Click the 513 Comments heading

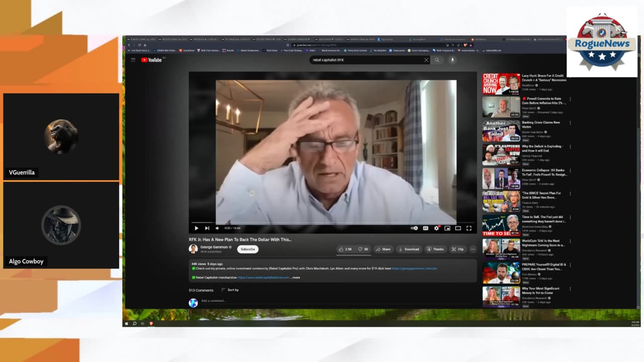click(201, 290)
